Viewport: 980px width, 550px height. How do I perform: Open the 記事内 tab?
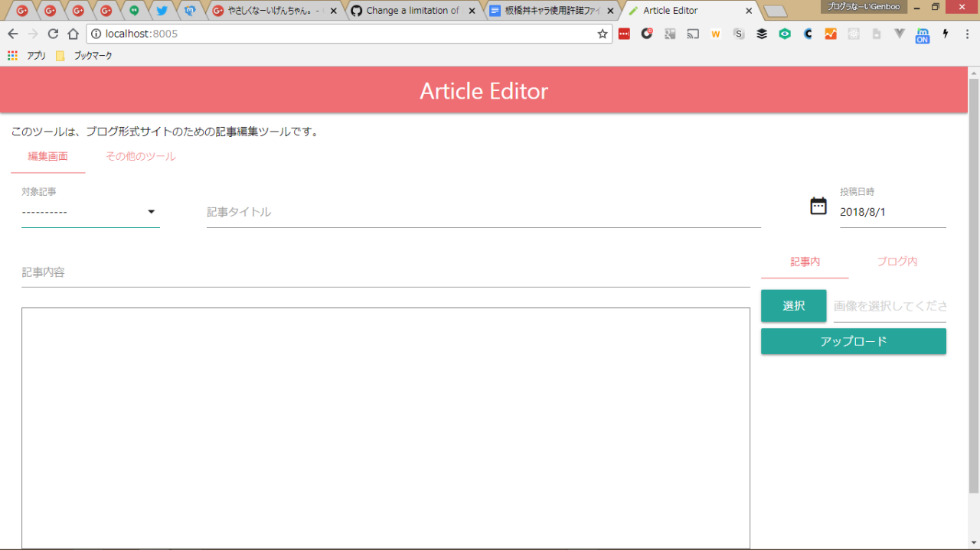tap(805, 262)
